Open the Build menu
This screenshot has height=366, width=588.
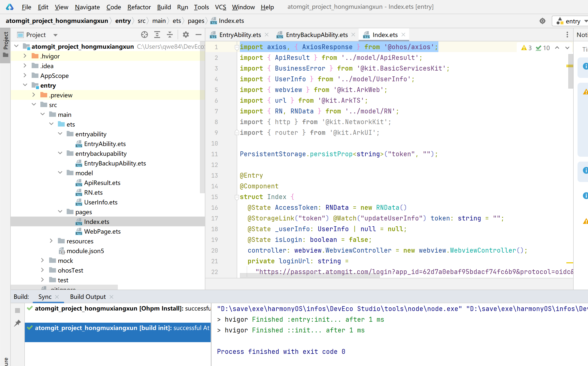(164, 7)
